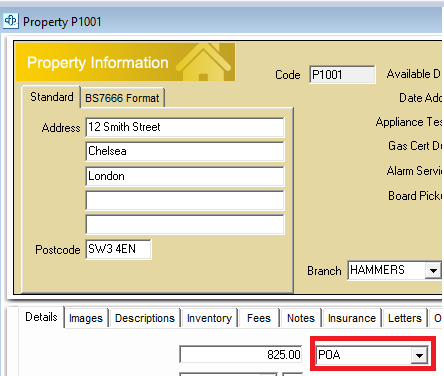Switch to the Inventory tab
This screenshot has height=376, width=444.
209,318
